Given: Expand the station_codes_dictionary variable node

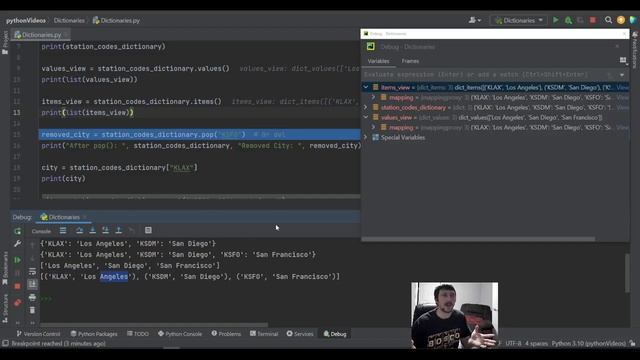Looking at the screenshot, I should (366, 107).
